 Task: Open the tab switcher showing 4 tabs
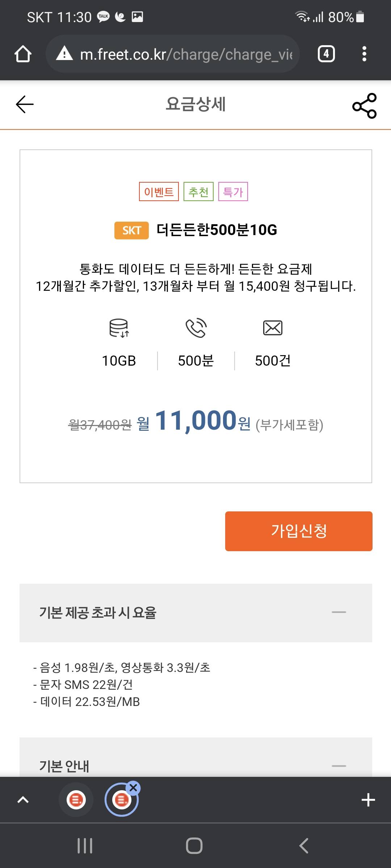(326, 54)
